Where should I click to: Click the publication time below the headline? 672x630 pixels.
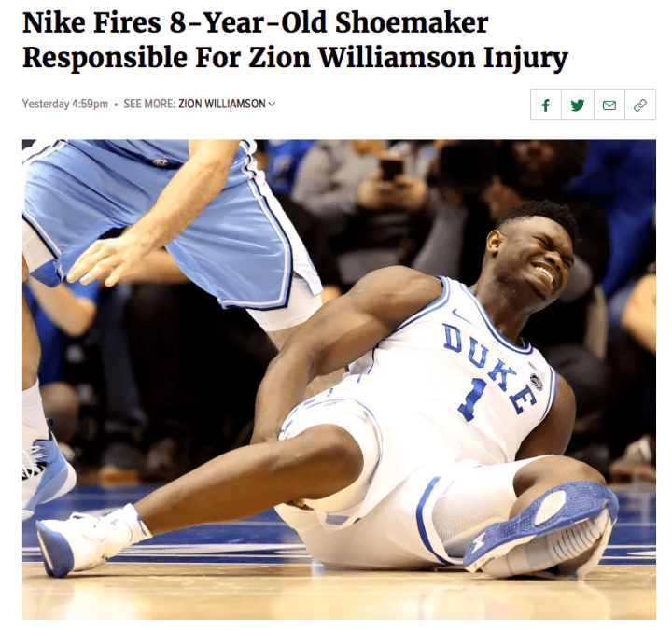click(65, 105)
